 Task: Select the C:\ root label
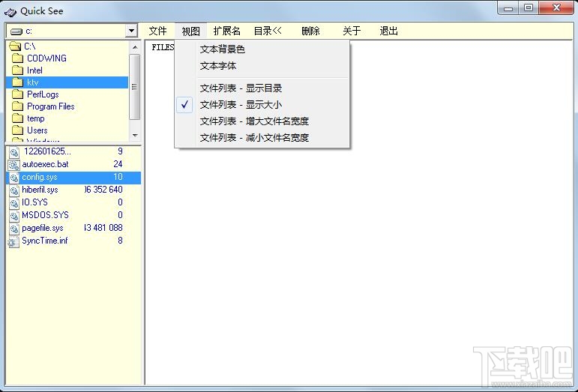(30, 46)
